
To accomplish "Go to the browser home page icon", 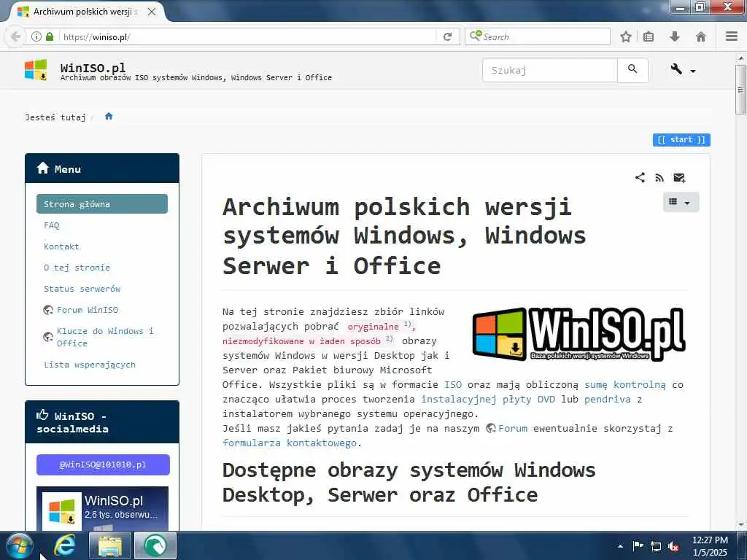I will point(701,36).
